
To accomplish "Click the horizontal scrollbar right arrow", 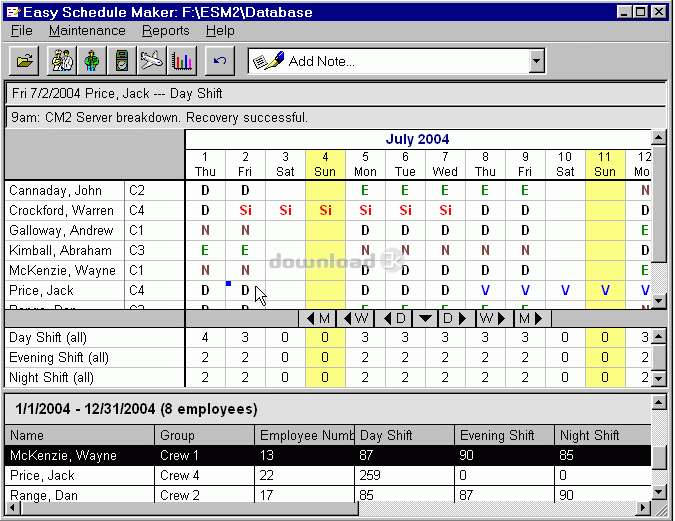I will click(643, 508).
